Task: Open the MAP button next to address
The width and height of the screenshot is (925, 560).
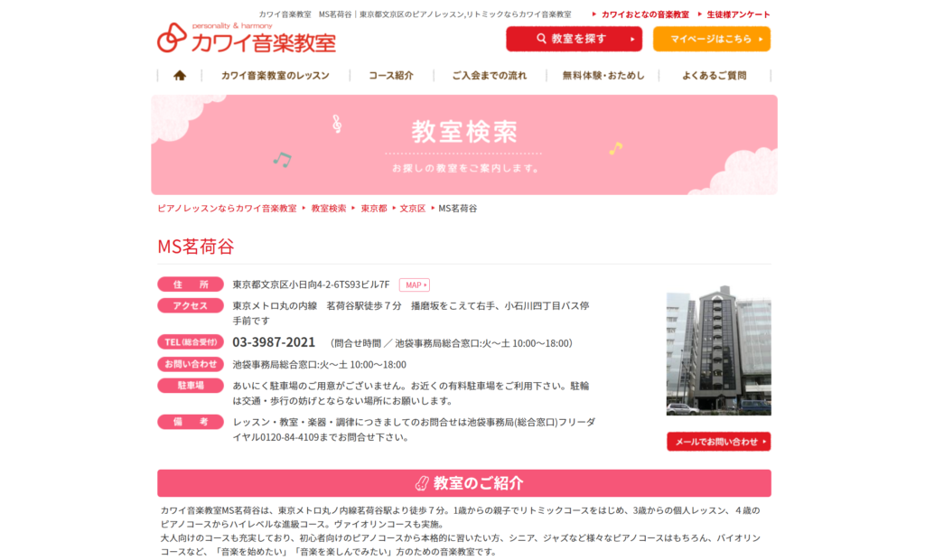Action: pos(414,285)
